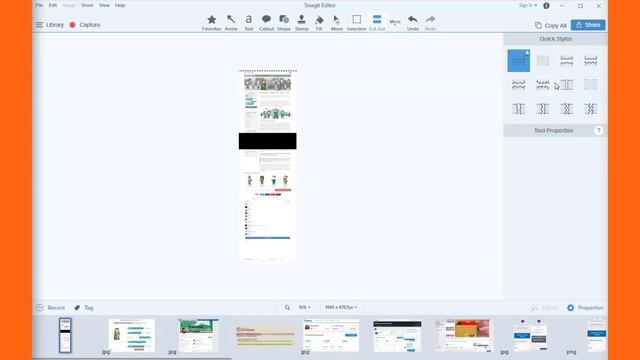The image size is (640, 360).
Task: Select the first selected tray thumbnail
Action: 65,336
